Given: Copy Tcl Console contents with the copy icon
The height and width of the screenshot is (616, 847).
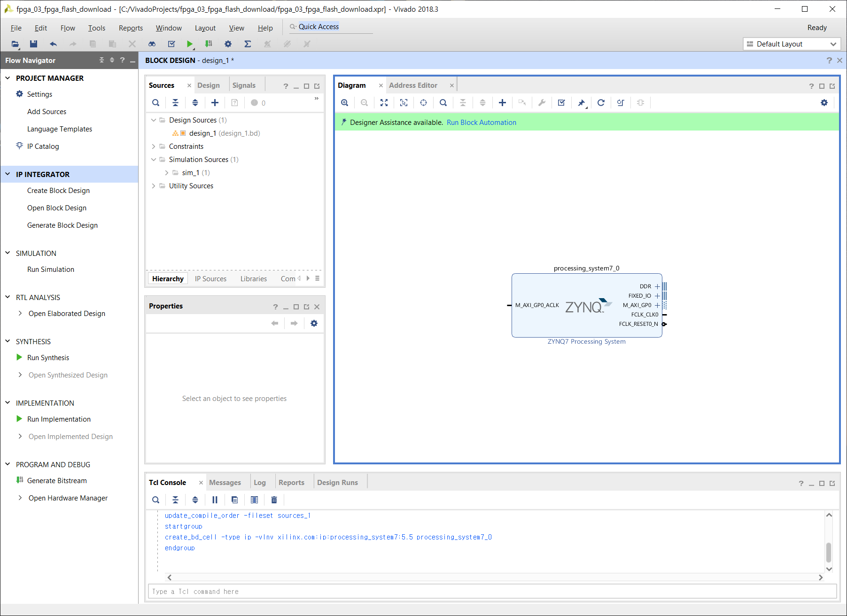Looking at the screenshot, I should pyautogui.click(x=234, y=500).
